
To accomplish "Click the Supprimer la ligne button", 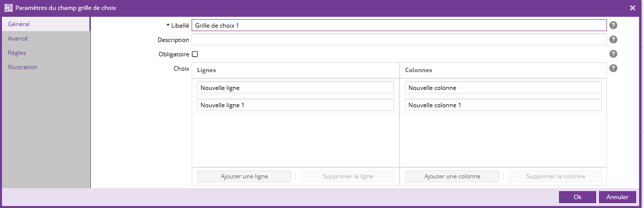I will pos(348,176).
